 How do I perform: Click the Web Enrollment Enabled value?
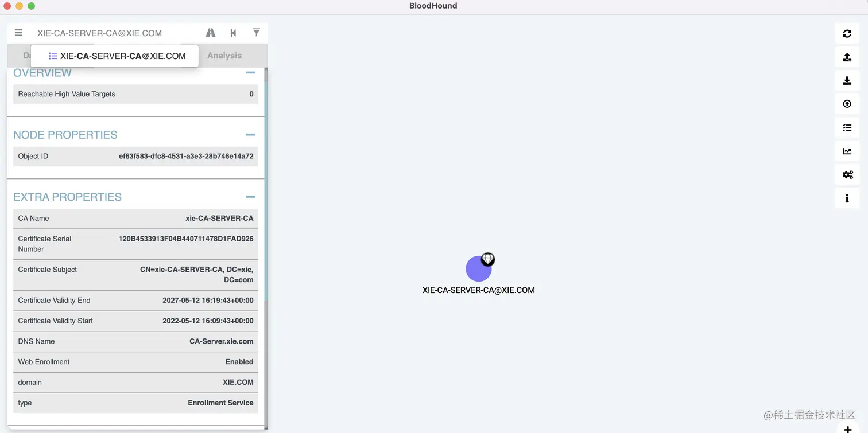tap(239, 362)
